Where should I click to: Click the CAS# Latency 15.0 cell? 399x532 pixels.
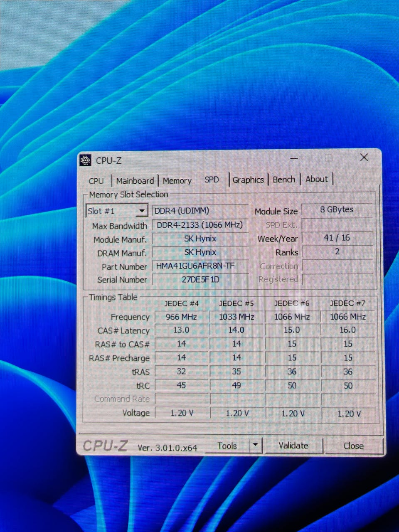292,330
